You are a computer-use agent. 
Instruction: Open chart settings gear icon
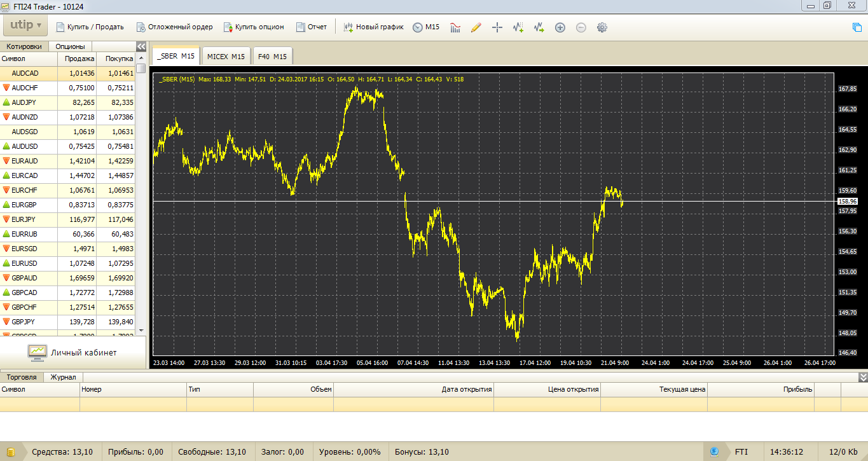click(602, 27)
